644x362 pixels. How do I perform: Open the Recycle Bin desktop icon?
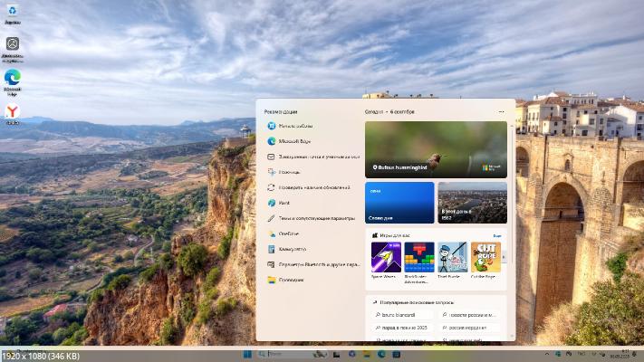click(13, 13)
